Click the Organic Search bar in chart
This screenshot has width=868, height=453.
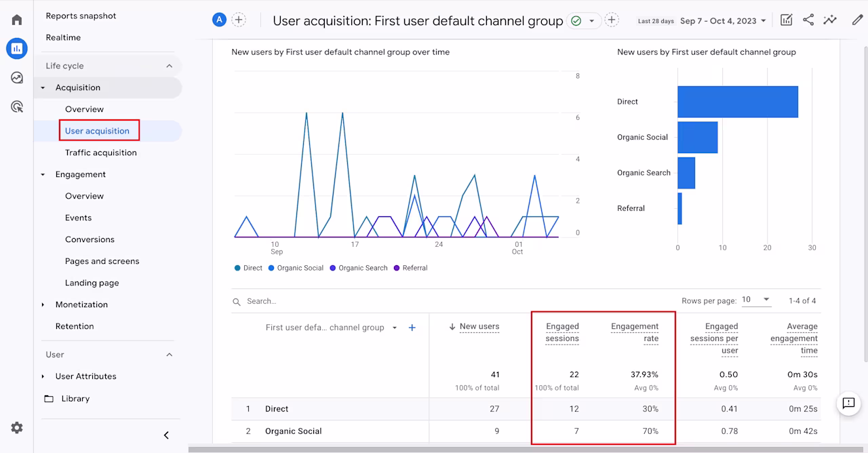[686, 173]
